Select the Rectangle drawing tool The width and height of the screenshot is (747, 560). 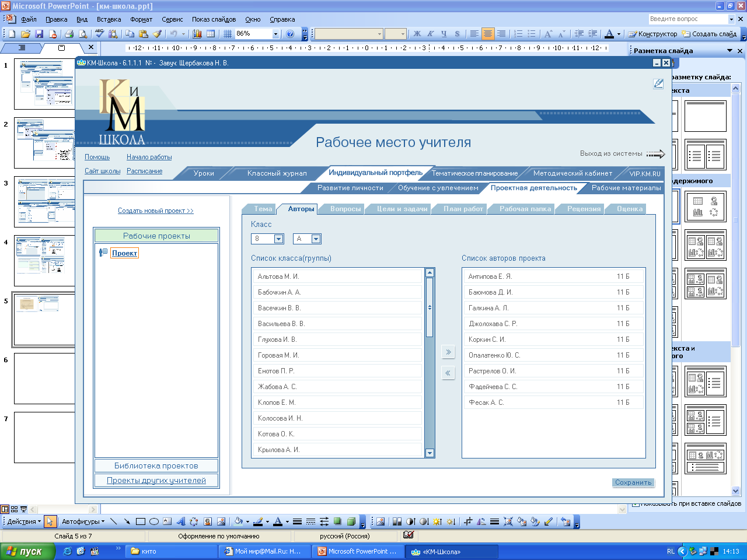point(141,521)
